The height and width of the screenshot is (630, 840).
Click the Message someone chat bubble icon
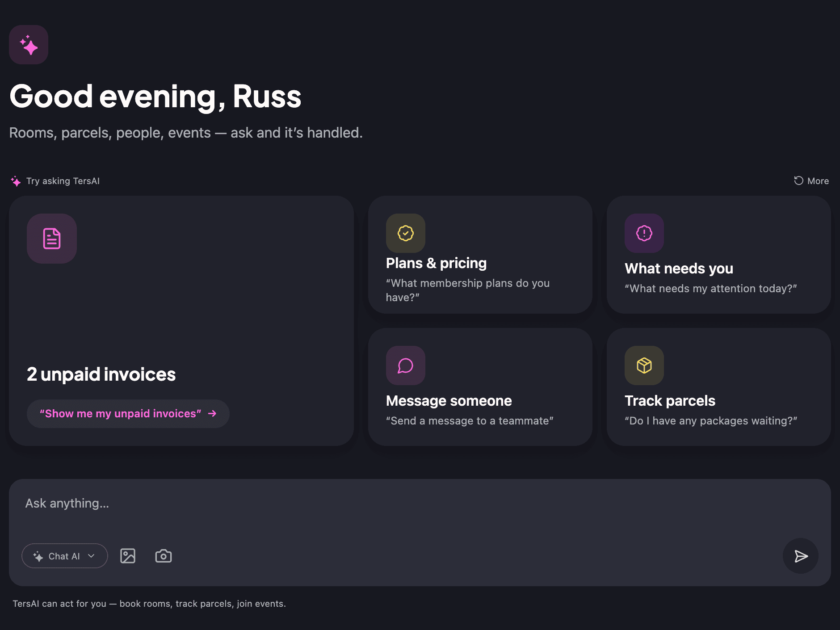[406, 365]
